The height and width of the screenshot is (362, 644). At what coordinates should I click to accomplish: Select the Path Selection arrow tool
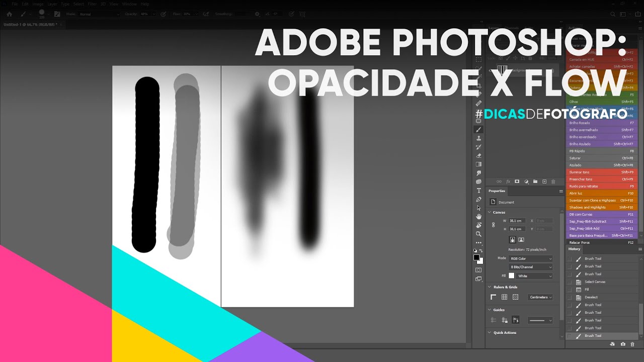[478, 208]
